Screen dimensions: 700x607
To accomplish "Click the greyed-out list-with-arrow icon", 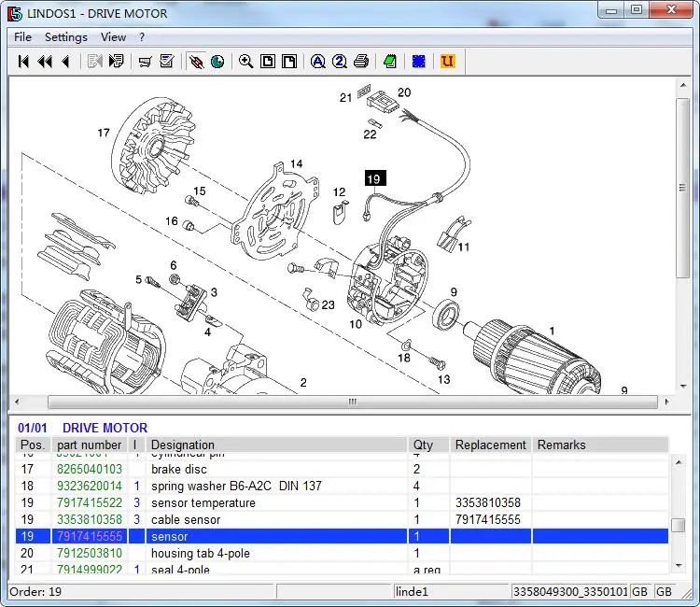I will pos(95,62).
